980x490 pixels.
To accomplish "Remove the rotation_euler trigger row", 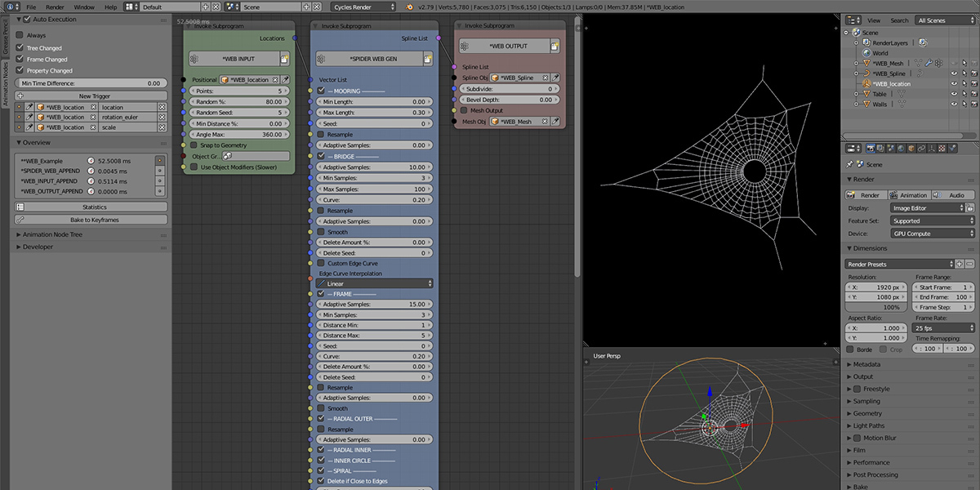I will point(162,118).
